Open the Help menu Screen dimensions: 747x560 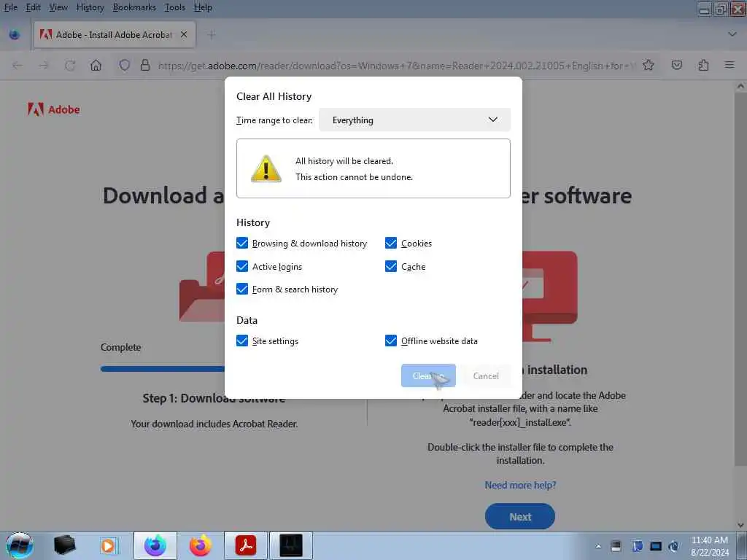(x=203, y=7)
